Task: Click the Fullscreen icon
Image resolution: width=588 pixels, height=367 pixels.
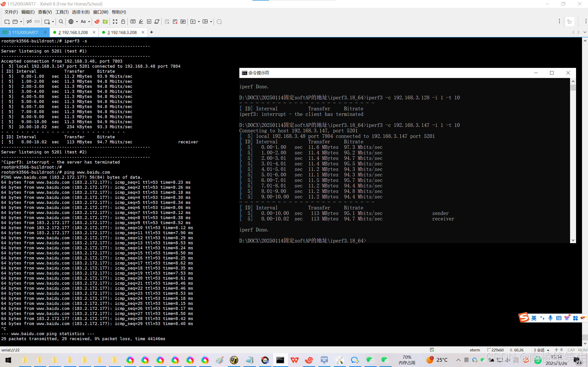Action: click(x=115, y=22)
